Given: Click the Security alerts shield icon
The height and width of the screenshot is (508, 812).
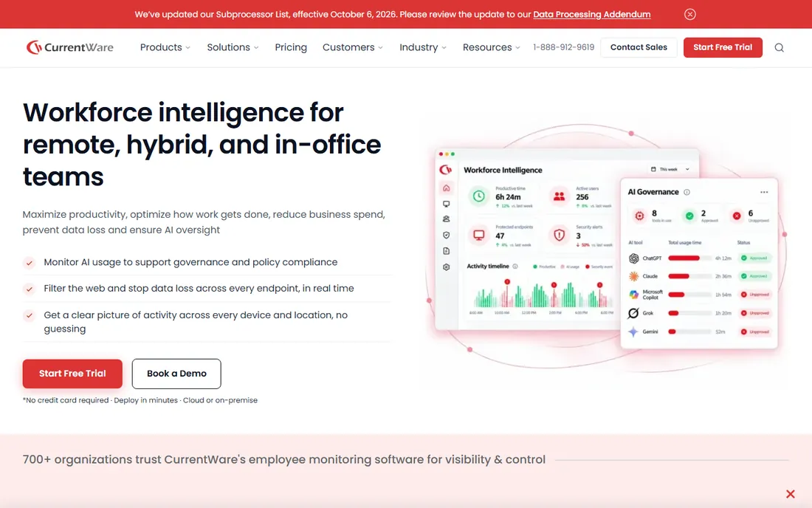Looking at the screenshot, I should 560,235.
